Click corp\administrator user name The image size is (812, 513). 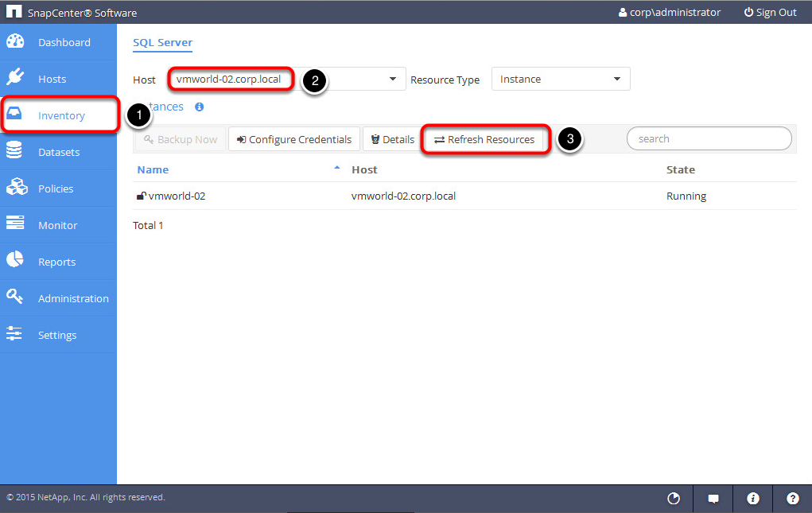(x=674, y=13)
